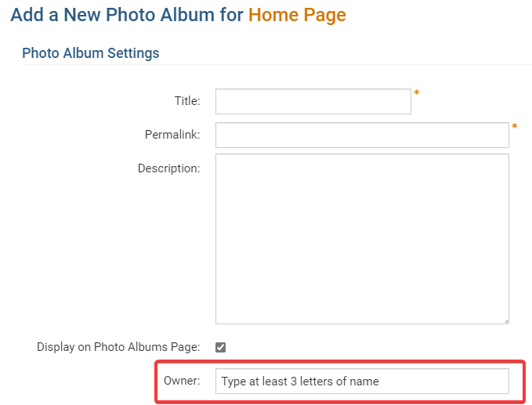Click the "Description:" field label
Screen dimensions: 532x405
168,168
